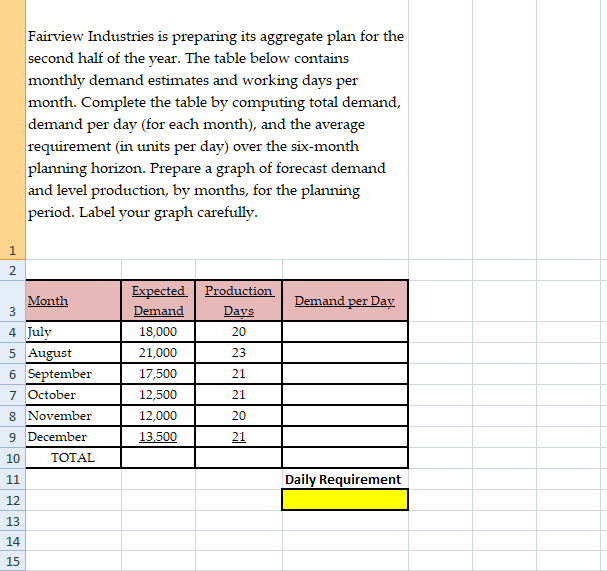Select row header 5
Image resolution: width=607 pixels, height=571 pixels.
point(12,353)
